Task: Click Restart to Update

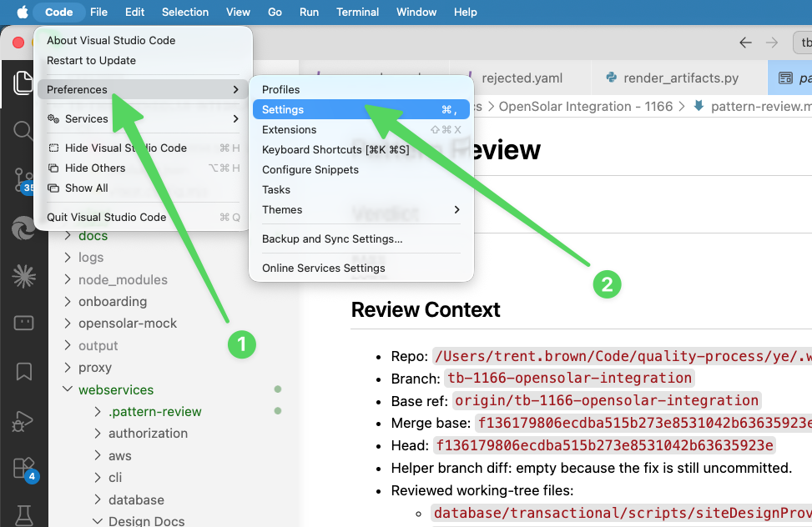Action: point(143,61)
